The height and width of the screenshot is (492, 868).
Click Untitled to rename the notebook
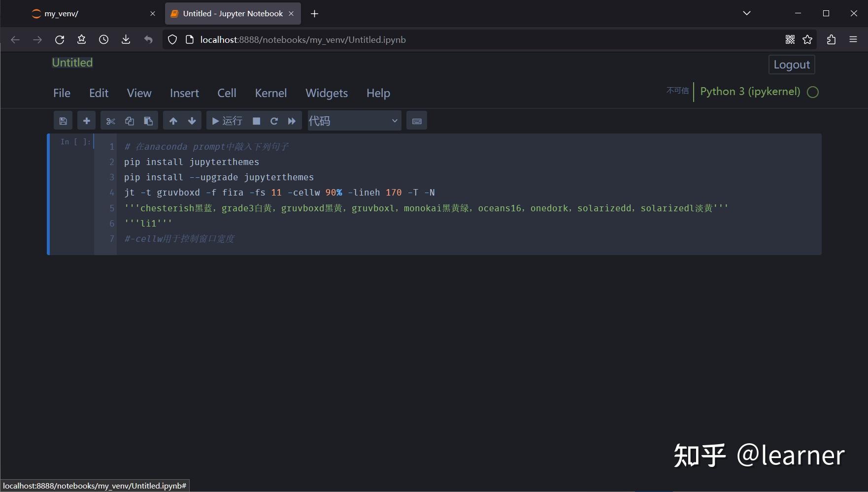tap(72, 63)
